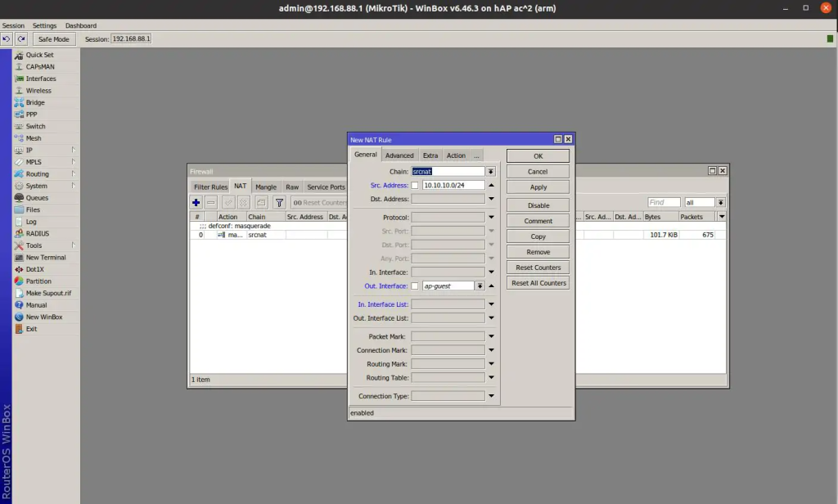Open the Dashboard menu
Viewport: 838px width, 504px height.
click(x=81, y=25)
